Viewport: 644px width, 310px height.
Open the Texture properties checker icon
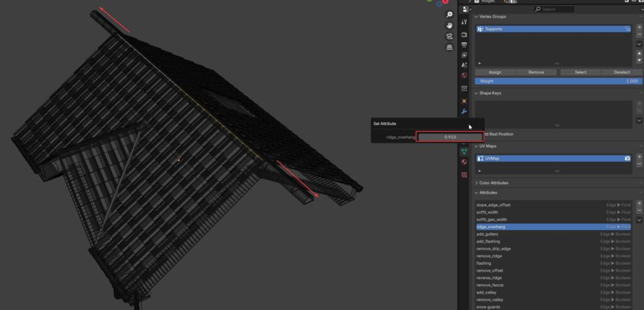click(x=464, y=175)
